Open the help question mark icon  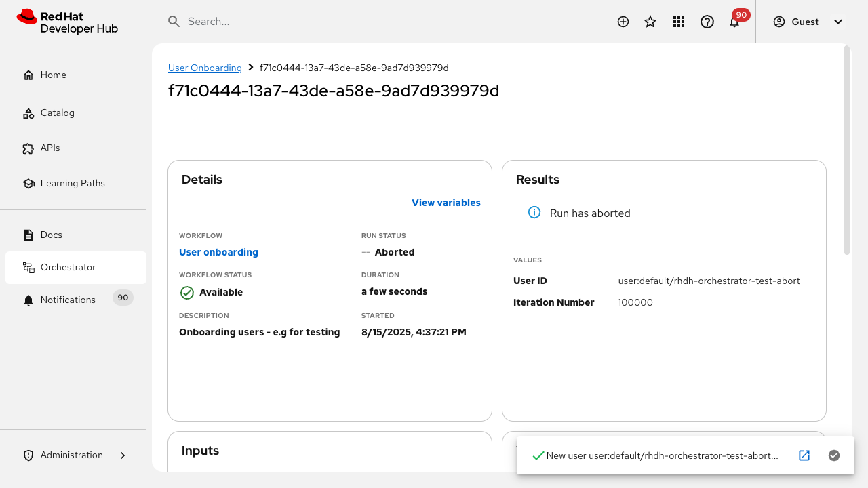707,22
